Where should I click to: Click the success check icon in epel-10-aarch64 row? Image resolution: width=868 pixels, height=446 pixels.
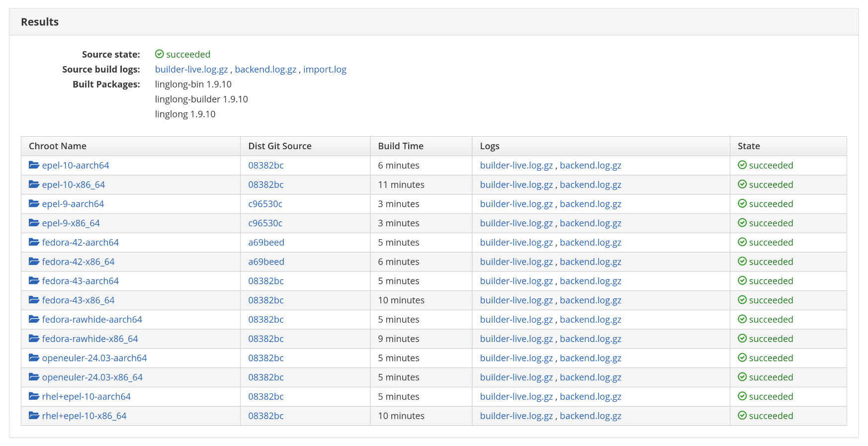[x=742, y=165]
